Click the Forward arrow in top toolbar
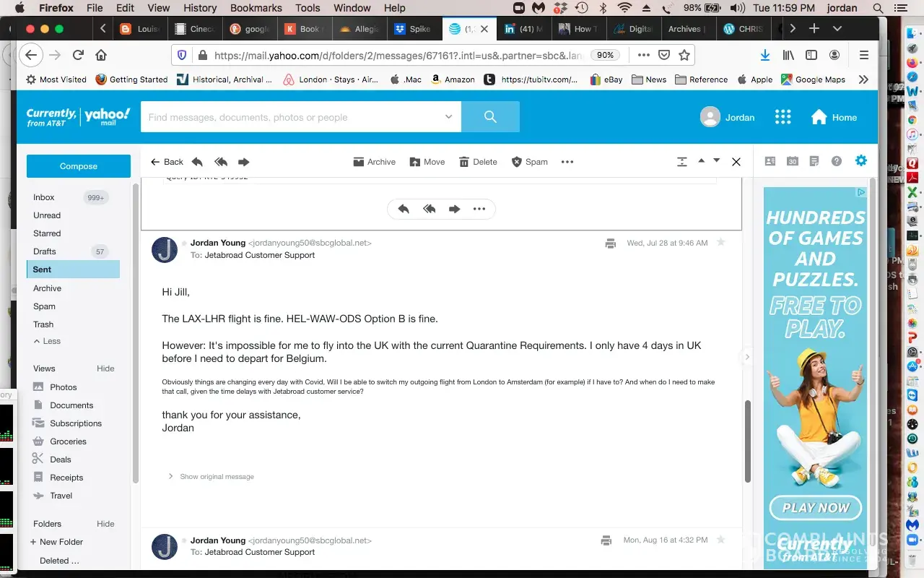 pyautogui.click(x=243, y=162)
